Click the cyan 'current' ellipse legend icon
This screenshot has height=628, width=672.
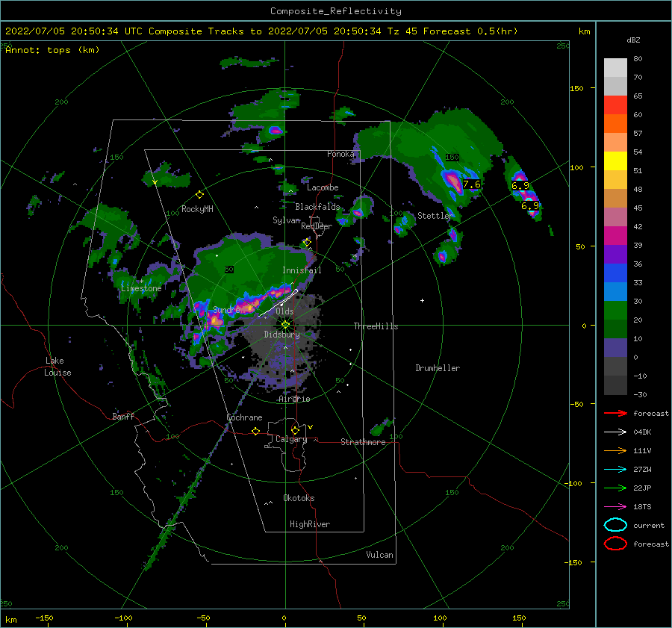click(615, 525)
